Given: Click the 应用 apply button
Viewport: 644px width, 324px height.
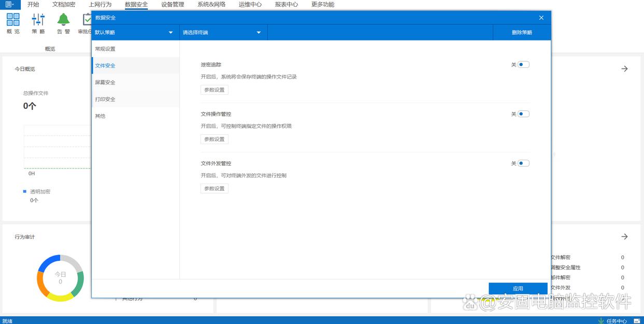Looking at the screenshot, I should 517,289.
